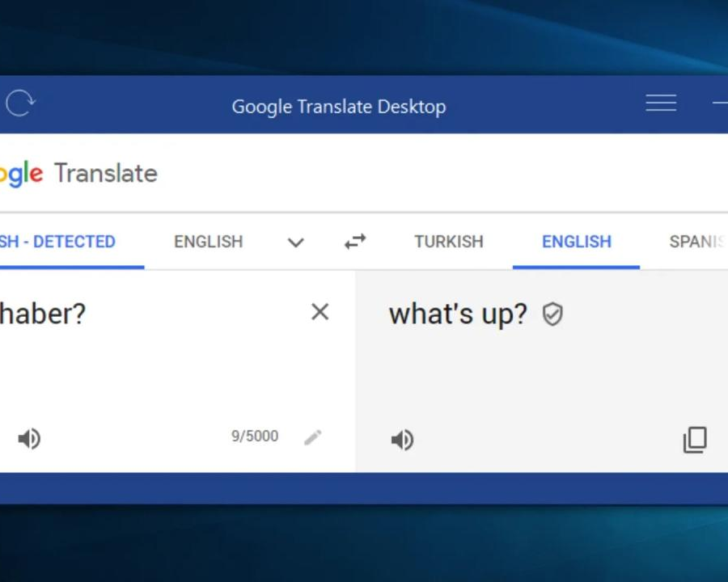The width and height of the screenshot is (728, 582).
Task: Listen to the translated text pronunciation
Action: coord(402,440)
